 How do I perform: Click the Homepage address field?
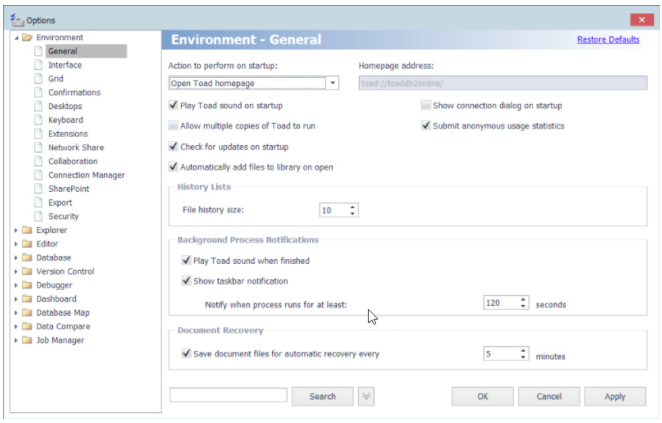(503, 83)
